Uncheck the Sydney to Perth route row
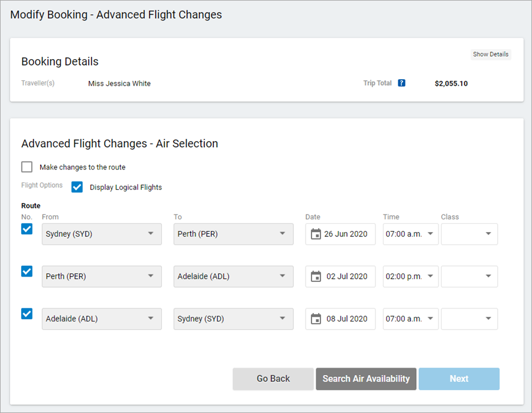The image size is (532, 413). click(x=27, y=229)
